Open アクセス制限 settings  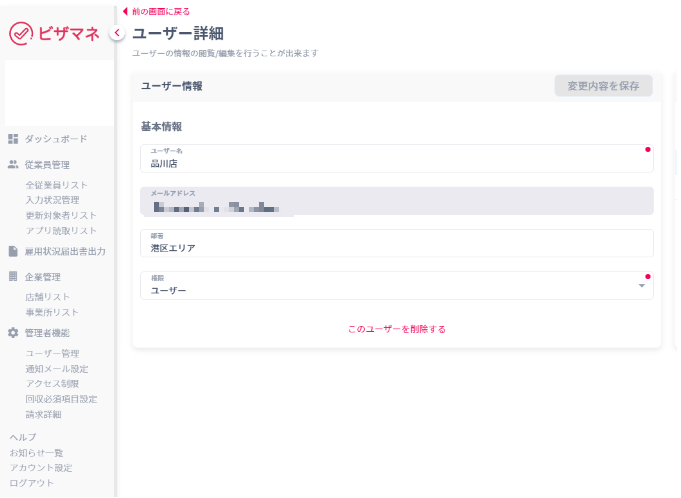(52, 383)
